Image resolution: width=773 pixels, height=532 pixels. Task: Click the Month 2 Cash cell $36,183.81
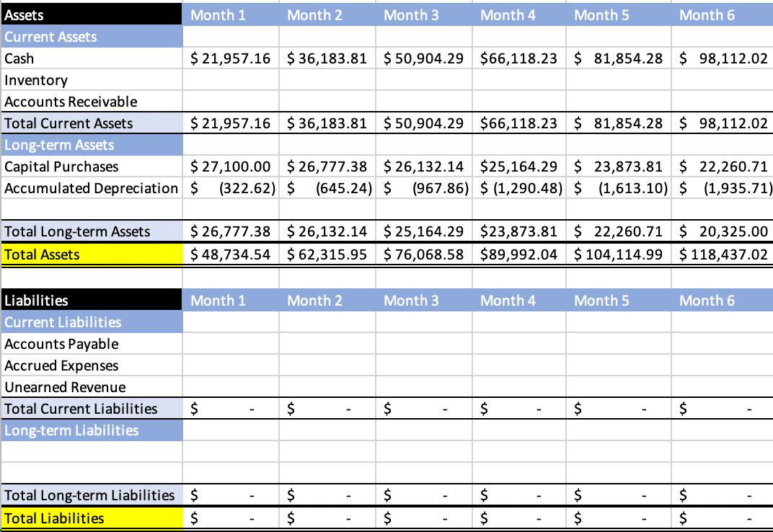(327, 58)
